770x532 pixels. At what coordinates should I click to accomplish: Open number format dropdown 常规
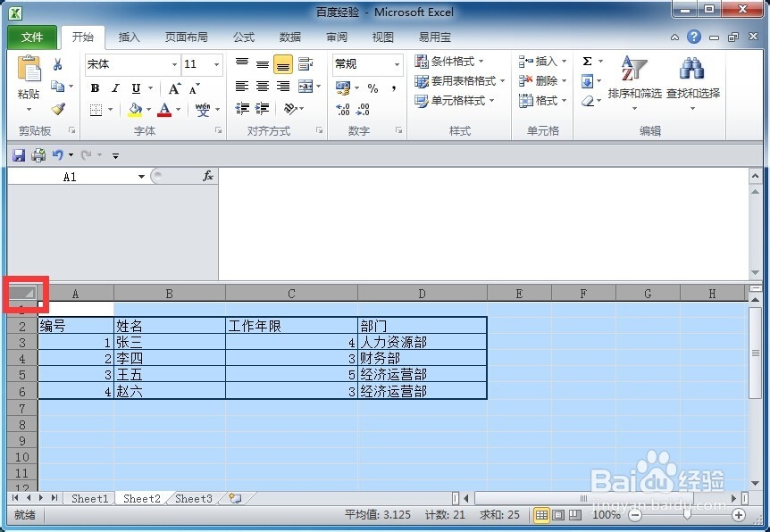tap(397, 64)
